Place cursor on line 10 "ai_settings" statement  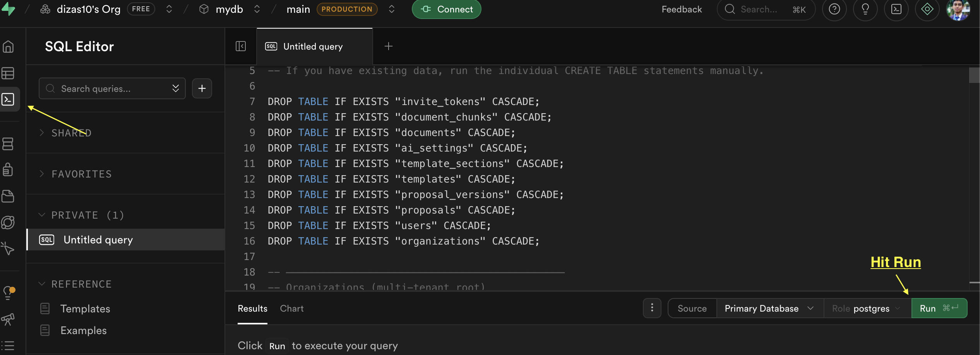click(397, 148)
